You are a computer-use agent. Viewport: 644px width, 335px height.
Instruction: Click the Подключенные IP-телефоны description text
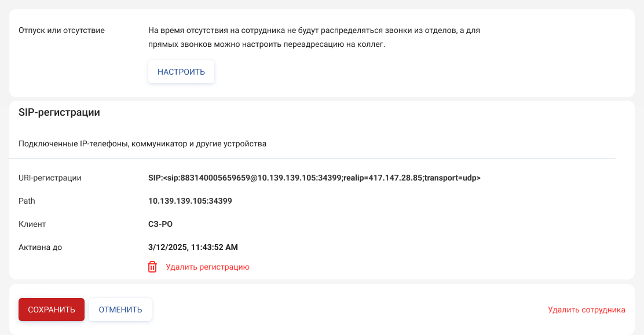[x=142, y=143]
